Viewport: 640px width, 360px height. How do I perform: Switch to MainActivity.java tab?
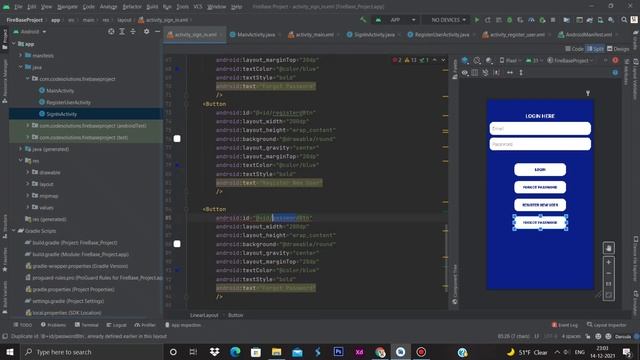[256, 35]
